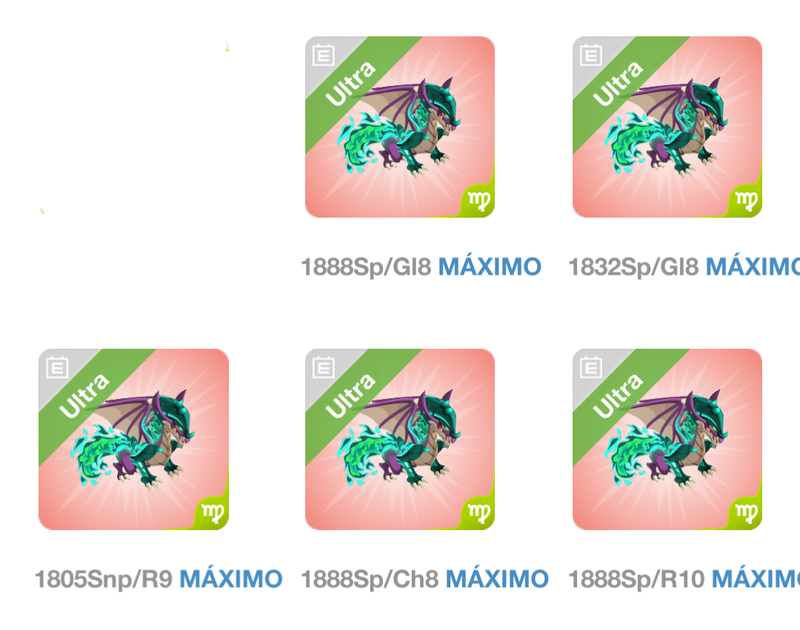The image size is (800, 630).
Task: Open the 1888Sp/Gl8 dragon card thumbnail
Action: pyautogui.click(x=400, y=127)
